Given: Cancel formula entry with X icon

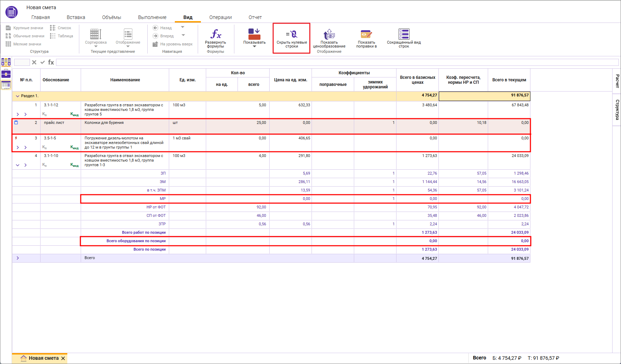Looking at the screenshot, I should [x=34, y=62].
